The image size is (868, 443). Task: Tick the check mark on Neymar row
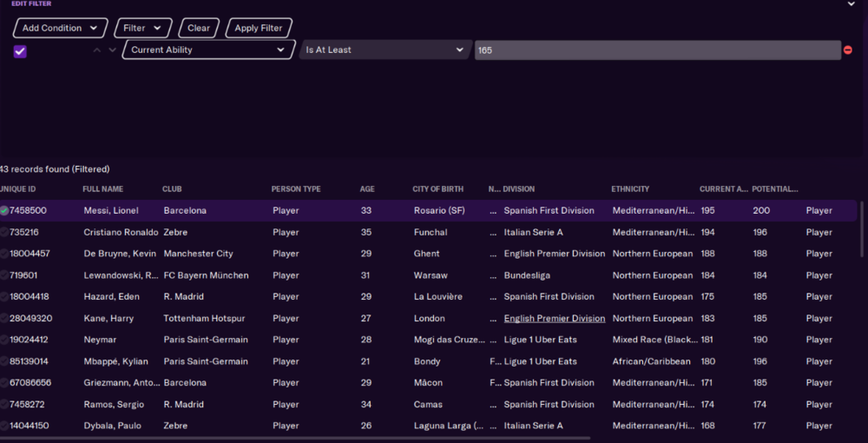click(x=4, y=340)
